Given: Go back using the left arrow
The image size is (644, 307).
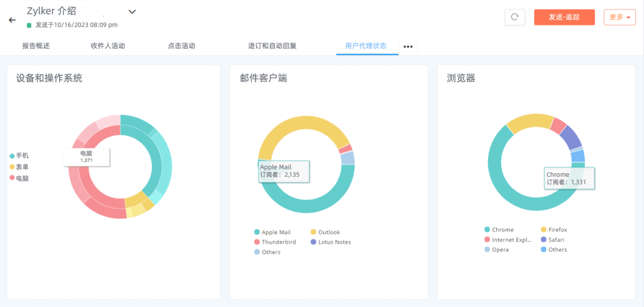Looking at the screenshot, I should [x=12, y=20].
